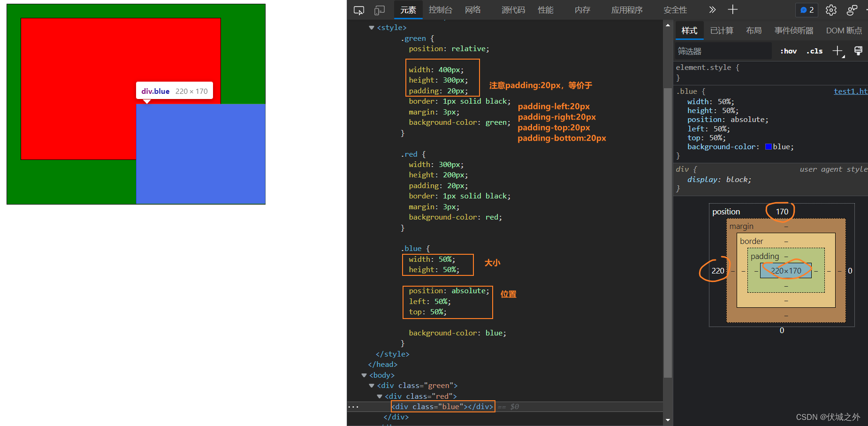Click the </head> closing tag row
868x426 pixels.
pyautogui.click(x=383, y=365)
